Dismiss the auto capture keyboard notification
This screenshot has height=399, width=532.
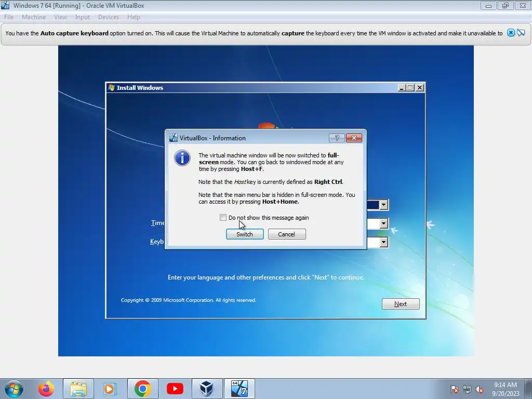(511, 33)
